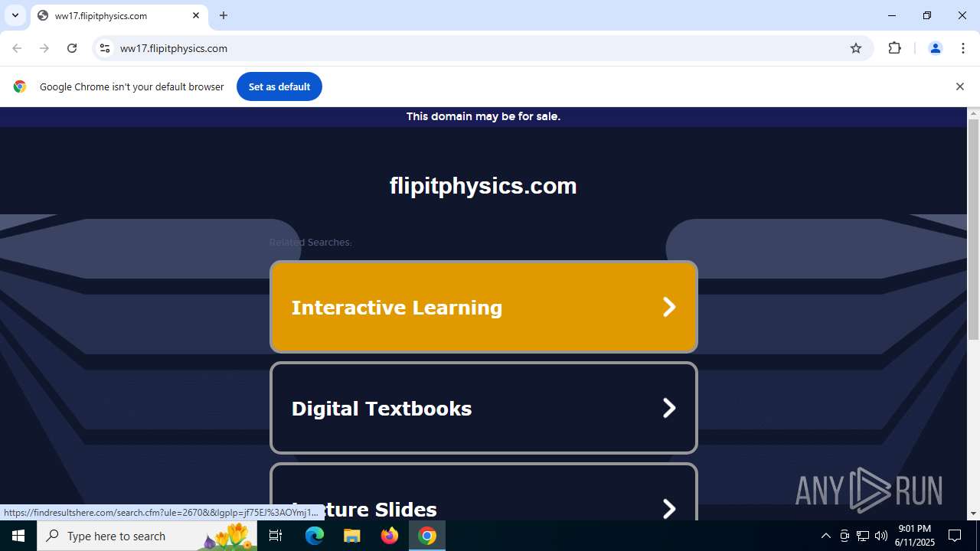Click Set as default button
The width and height of the screenshot is (980, 551).
point(279,86)
